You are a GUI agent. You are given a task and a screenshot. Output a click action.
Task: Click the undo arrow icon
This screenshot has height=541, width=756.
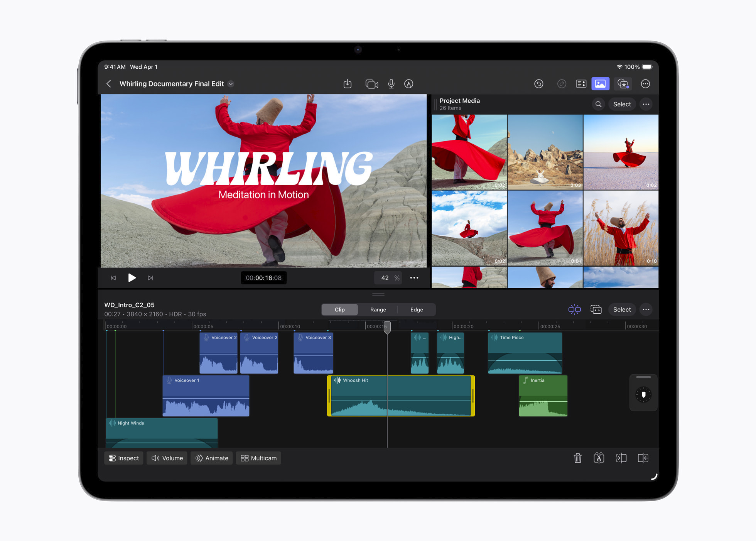[539, 84]
